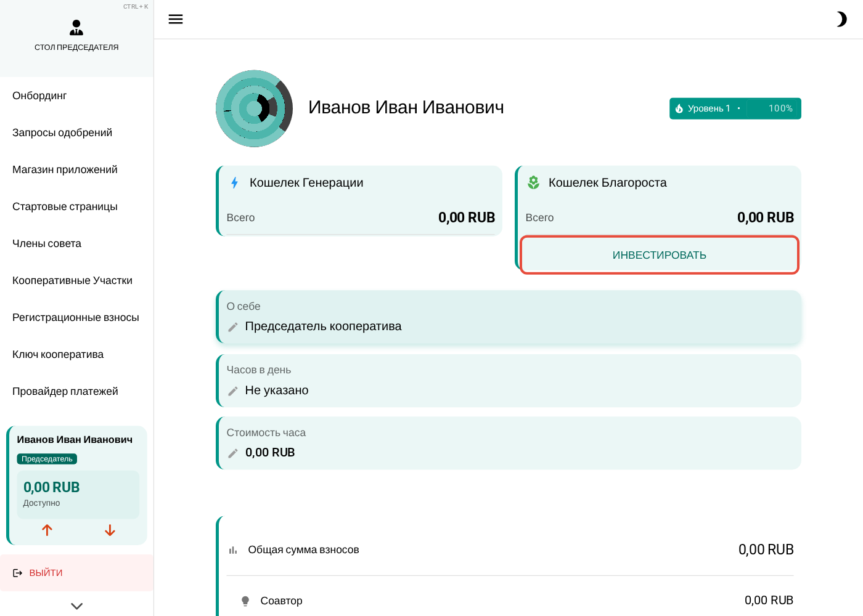Open the hamburger menu icon
863x616 pixels.
176,19
